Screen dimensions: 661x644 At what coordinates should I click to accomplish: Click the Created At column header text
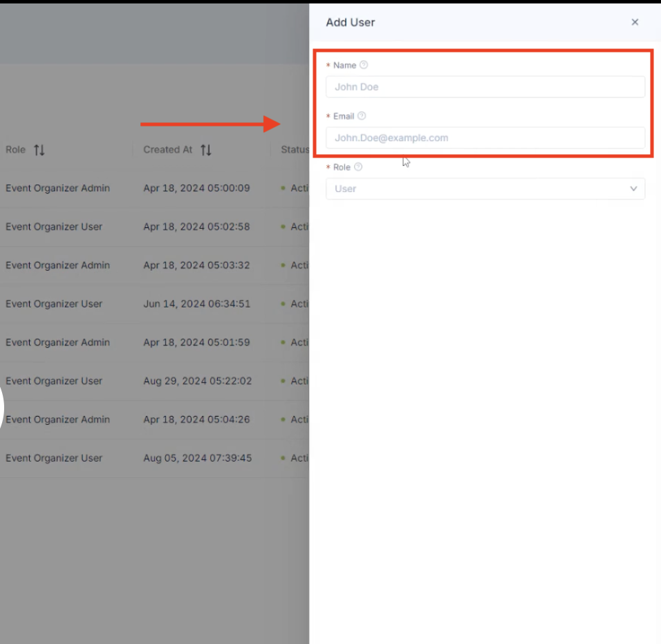[x=167, y=150]
